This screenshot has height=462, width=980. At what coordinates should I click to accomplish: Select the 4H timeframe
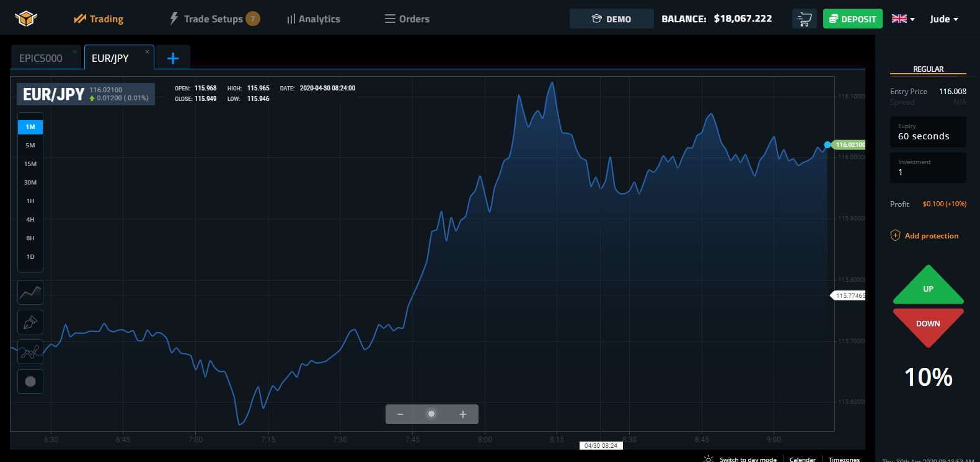(30, 219)
